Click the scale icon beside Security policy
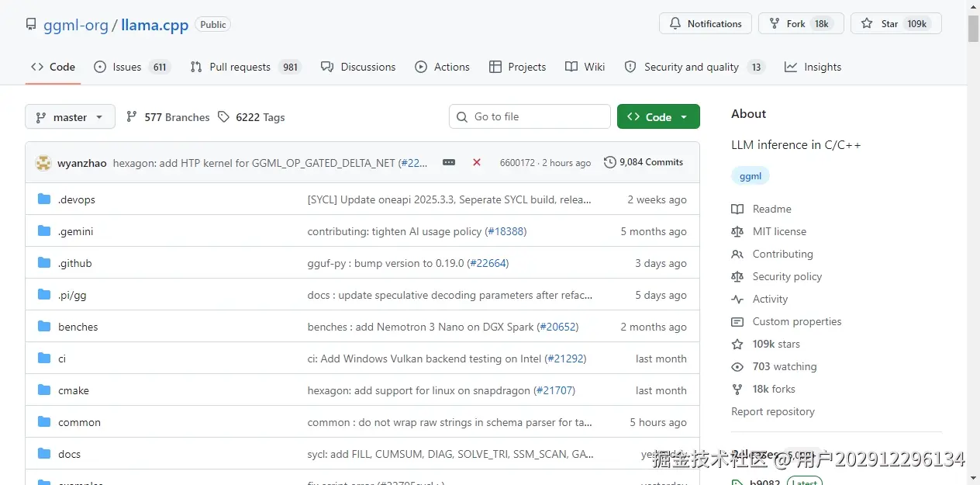This screenshot has width=980, height=485. [737, 276]
